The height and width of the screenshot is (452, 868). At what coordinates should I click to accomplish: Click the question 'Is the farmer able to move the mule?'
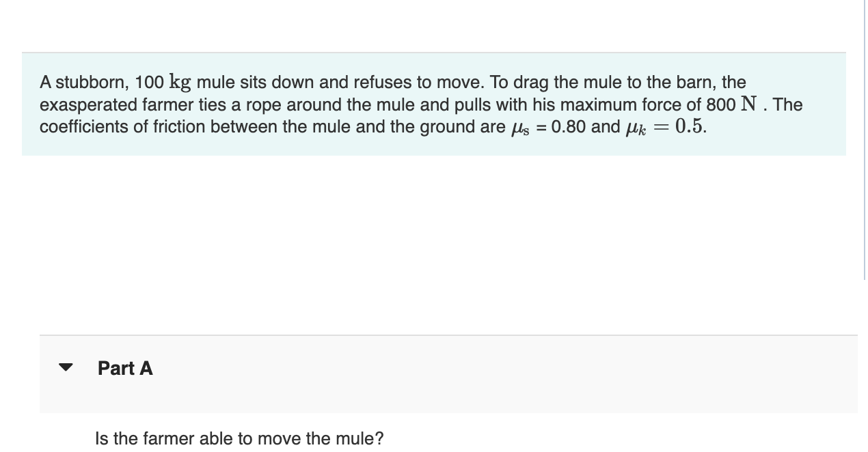(x=239, y=438)
